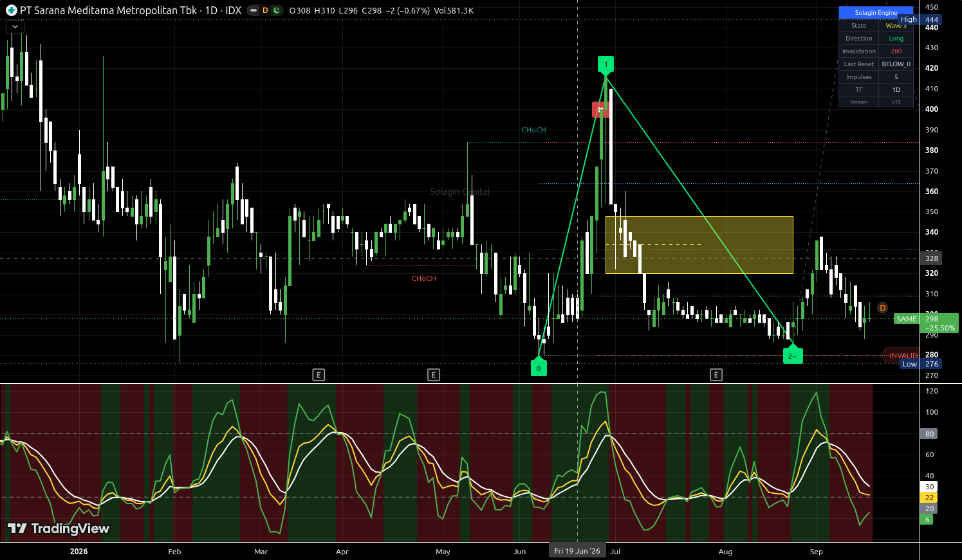Click the 'Sep' label on time axis
This screenshot has height=560, width=962.
tap(816, 552)
